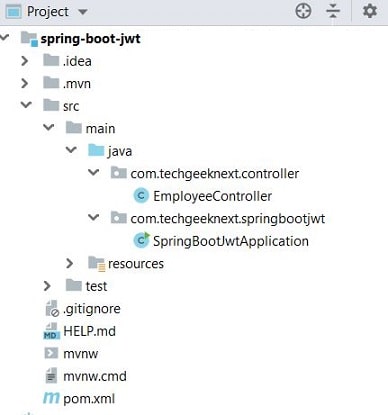The width and height of the screenshot is (388, 415).
Task: Click the Project panel title
Action: click(48, 12)
